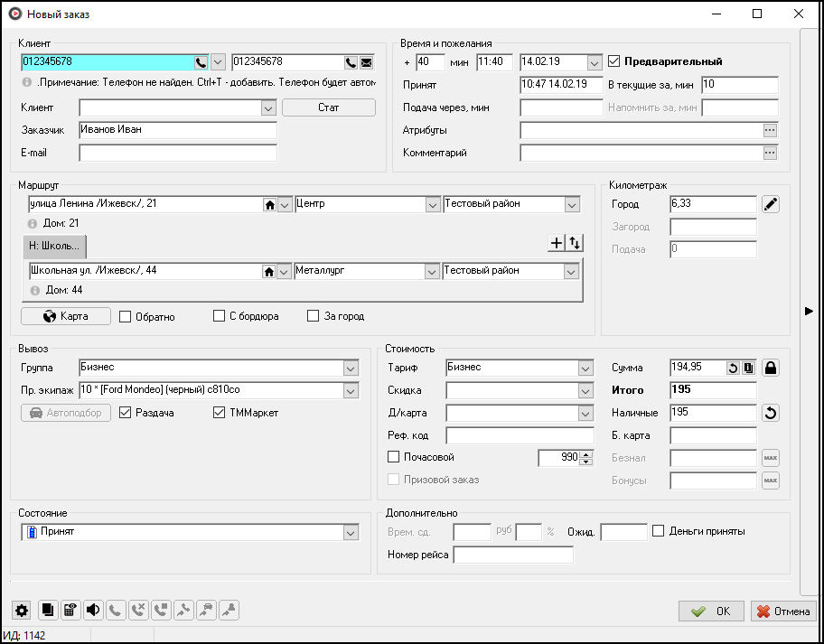Screen dimensions: 824x644
Task: Click the pencil icon next to Город mileage
Action: point(770,204)
